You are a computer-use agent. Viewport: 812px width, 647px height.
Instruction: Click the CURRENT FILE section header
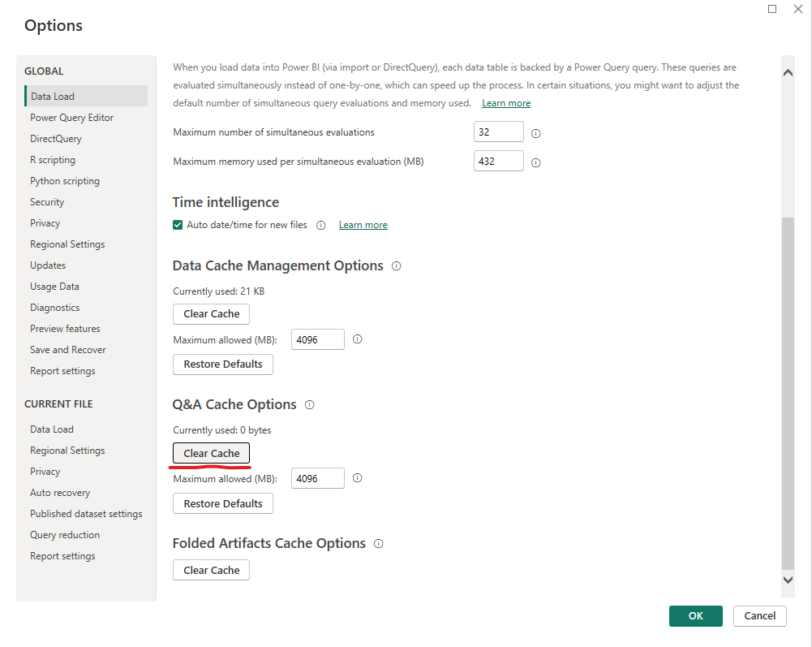point(58,403)
